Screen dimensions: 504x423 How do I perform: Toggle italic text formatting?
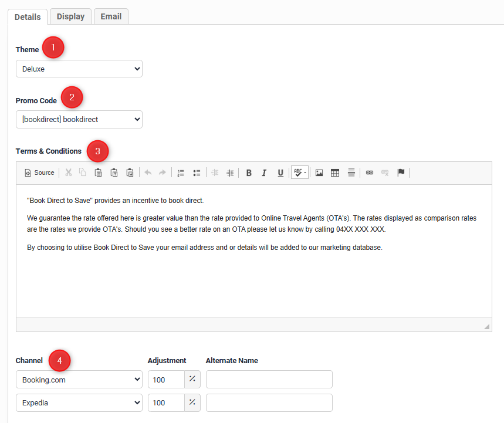pyautogui.click(x=264, y=172)
